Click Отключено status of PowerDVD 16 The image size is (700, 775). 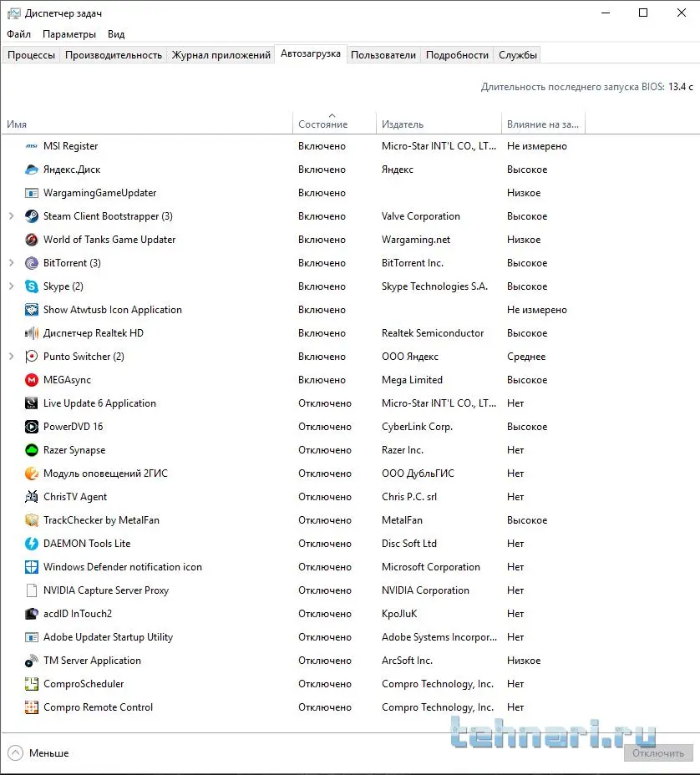(325, 427)
